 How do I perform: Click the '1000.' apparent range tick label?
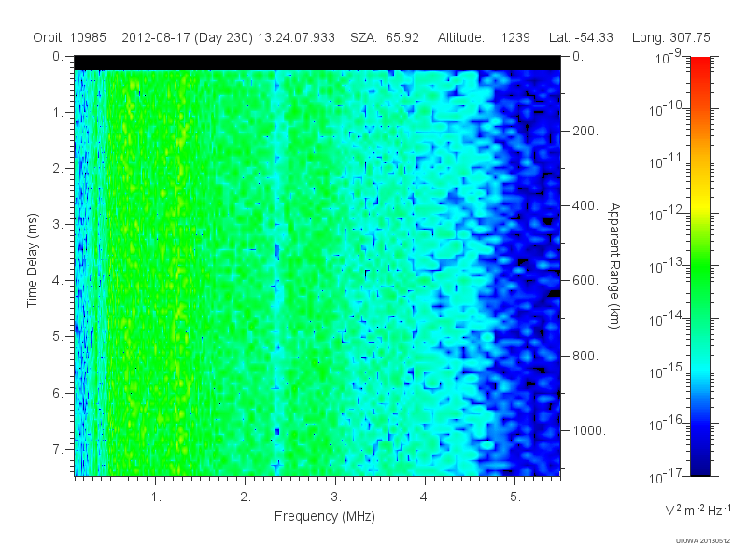589,430
